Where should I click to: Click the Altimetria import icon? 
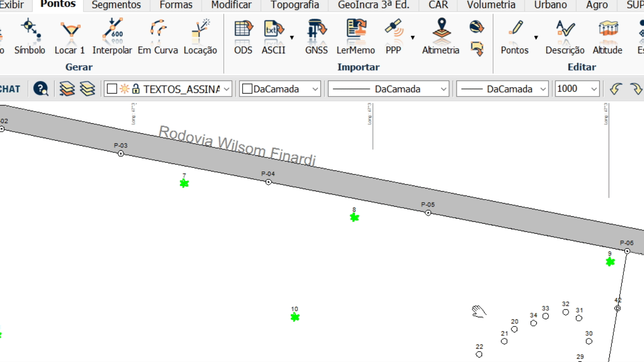point(441,36)
